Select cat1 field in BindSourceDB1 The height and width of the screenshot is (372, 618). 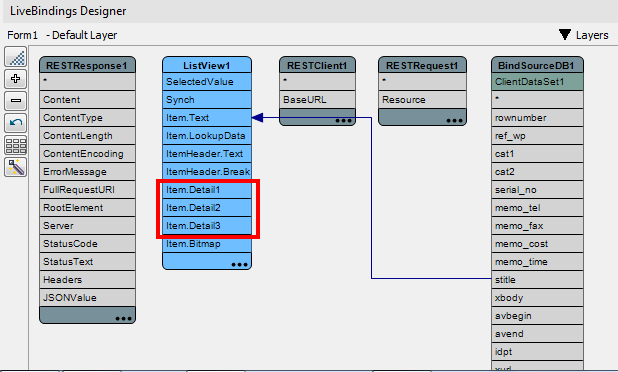[x=537, y=154]
